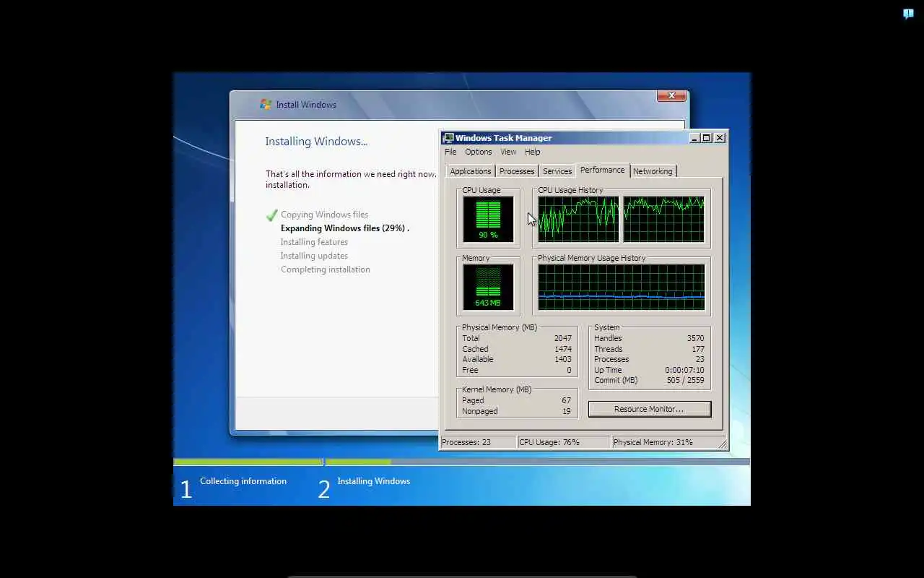This screenshot has height=578, width=924.
Task: Click the Handles value 3570
Action: (x=696, y=338)
